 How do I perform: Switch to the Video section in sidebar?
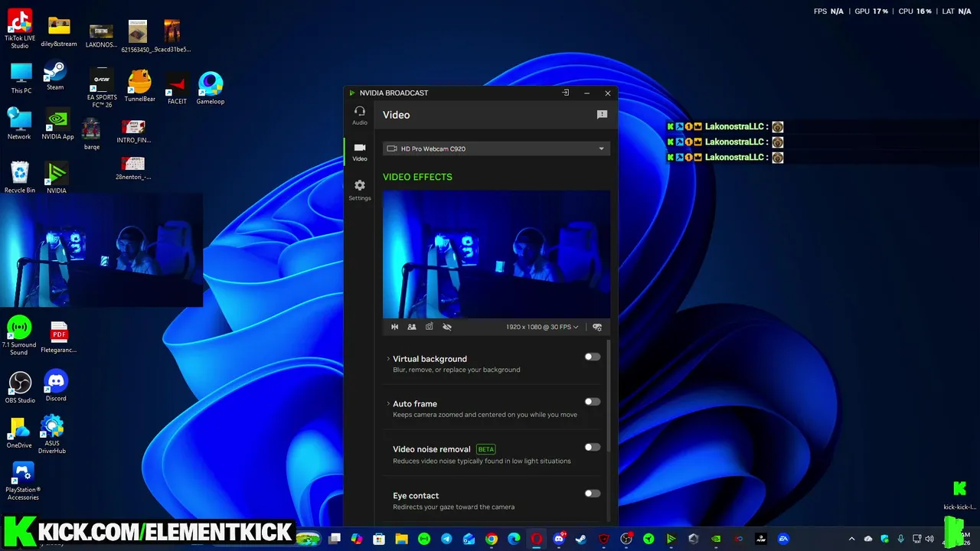(x=360, y=152)
